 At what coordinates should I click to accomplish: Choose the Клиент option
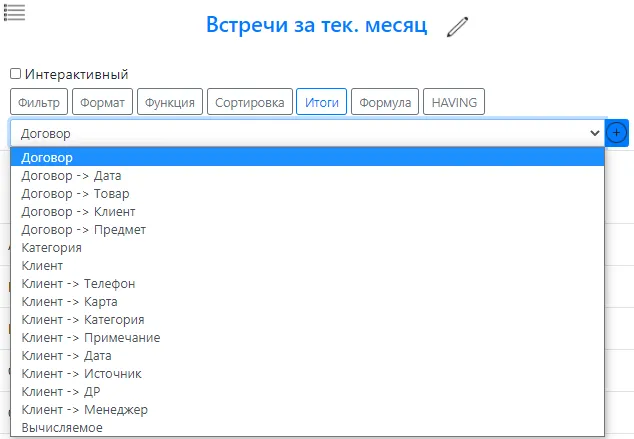307,265
